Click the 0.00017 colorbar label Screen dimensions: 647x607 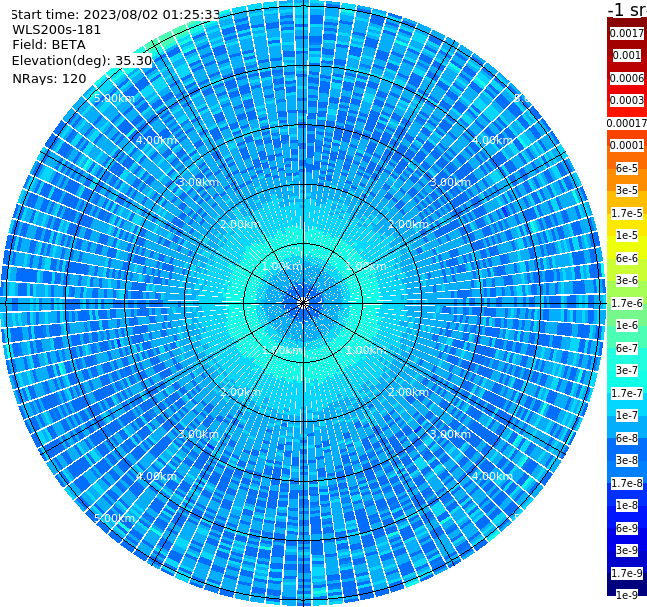click(627, 123)
